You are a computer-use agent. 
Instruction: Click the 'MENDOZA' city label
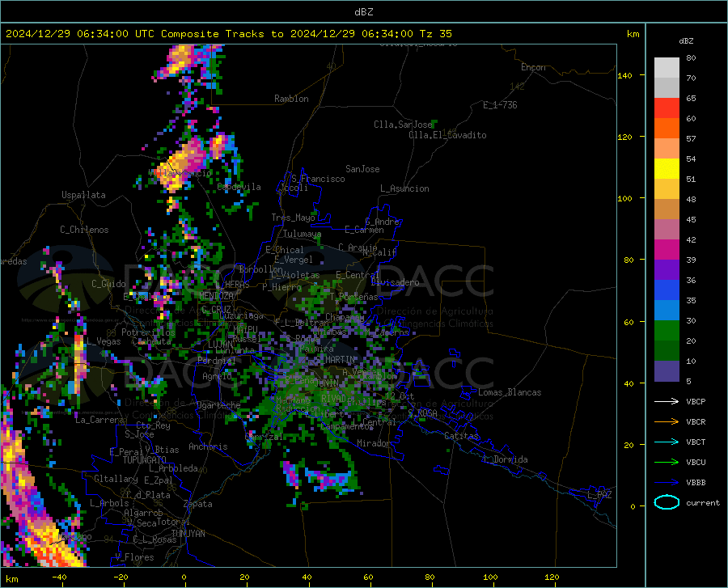tap(216, 296)
